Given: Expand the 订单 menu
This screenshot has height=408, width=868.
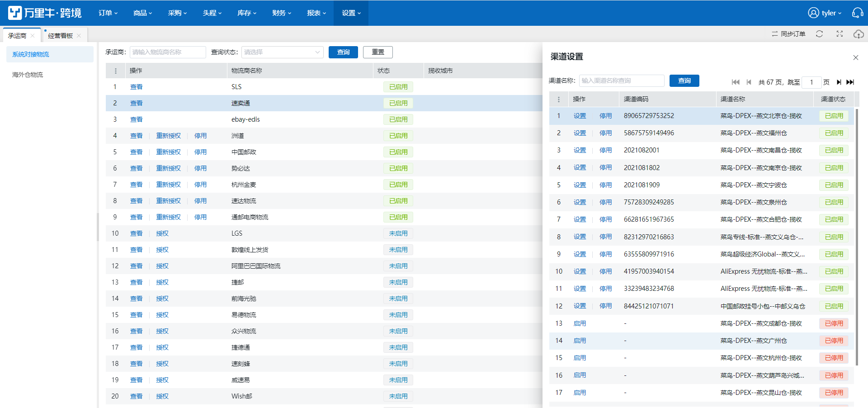Looking at the screenshot, I should 108,13.
